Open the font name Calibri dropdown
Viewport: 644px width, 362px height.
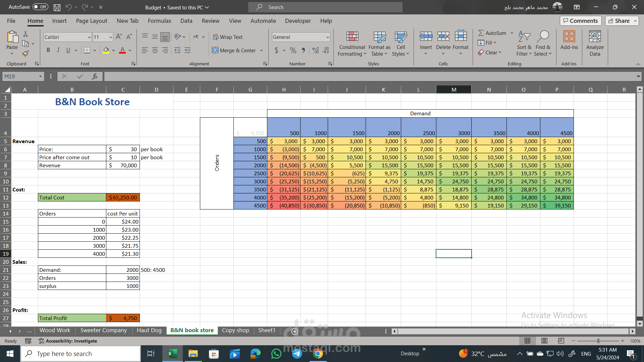click(89, 37)
